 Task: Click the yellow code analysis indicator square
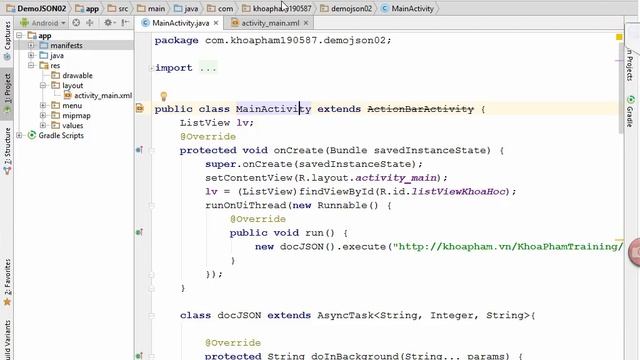click(x=619, y=37)
